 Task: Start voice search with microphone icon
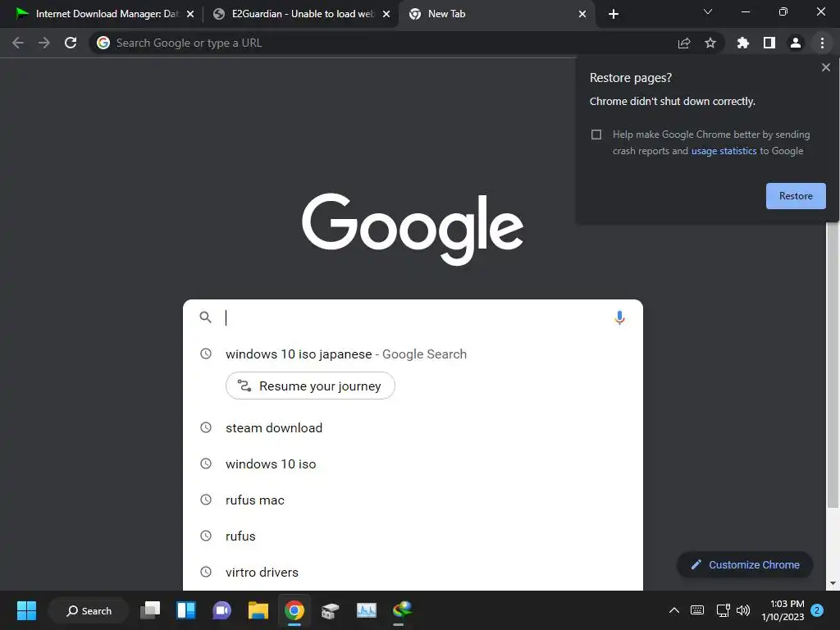620,317
